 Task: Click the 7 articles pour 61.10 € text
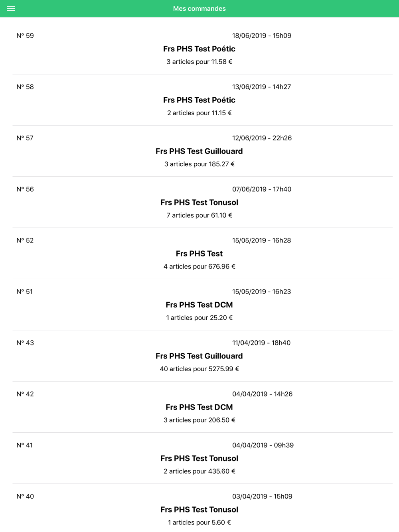pos(199,215)
